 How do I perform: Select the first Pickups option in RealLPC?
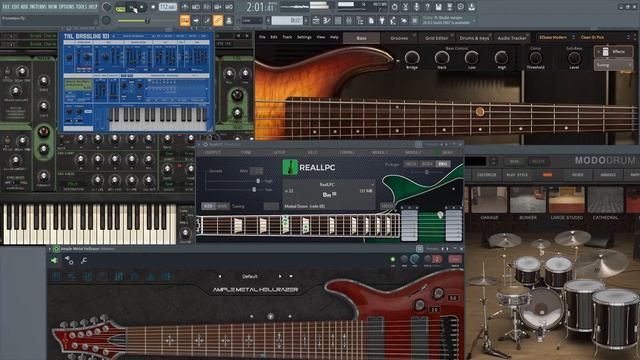(411, 164)
